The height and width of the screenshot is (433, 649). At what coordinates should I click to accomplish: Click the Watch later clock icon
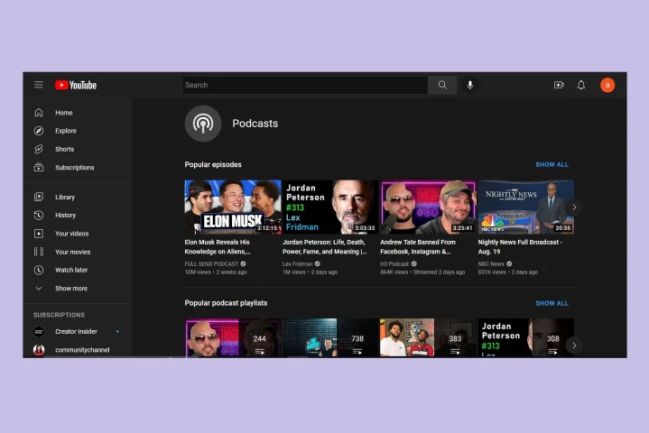pos(38,270)
